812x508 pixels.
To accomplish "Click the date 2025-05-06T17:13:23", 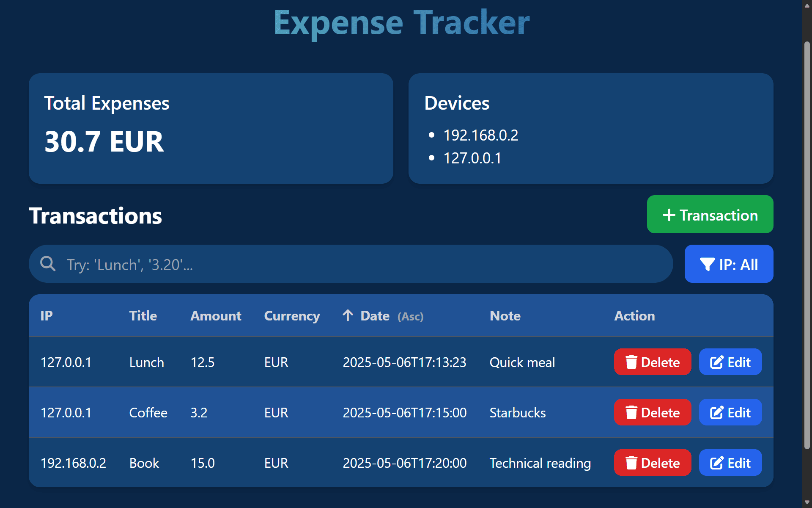I will [404, 362].
